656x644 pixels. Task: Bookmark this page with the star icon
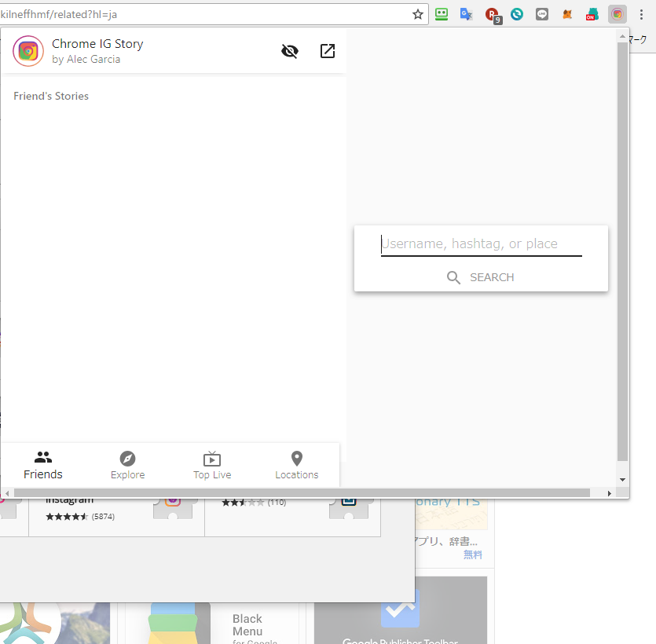(x=417, y=14)
